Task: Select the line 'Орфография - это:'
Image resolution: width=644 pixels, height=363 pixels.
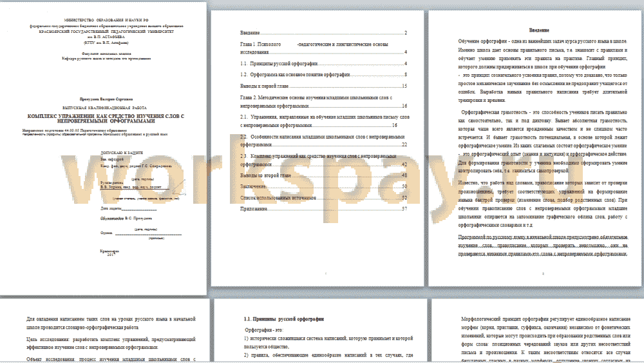Action: click(264, 329)
